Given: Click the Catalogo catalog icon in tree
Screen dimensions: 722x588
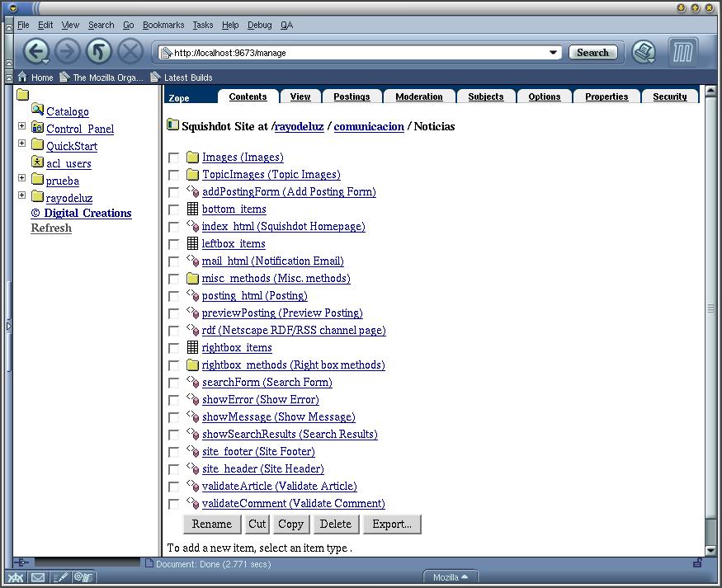Looking at the screenshot, I should click(x=37, y=110).
